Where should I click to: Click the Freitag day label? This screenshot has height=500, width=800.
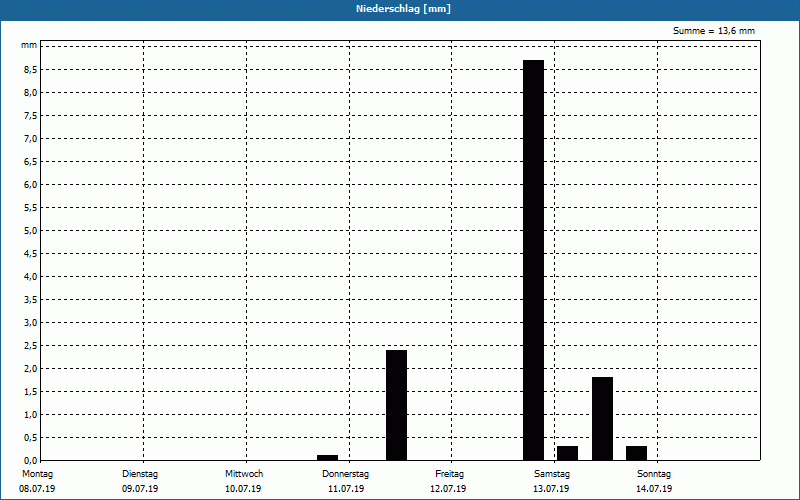tap(449, 474)
